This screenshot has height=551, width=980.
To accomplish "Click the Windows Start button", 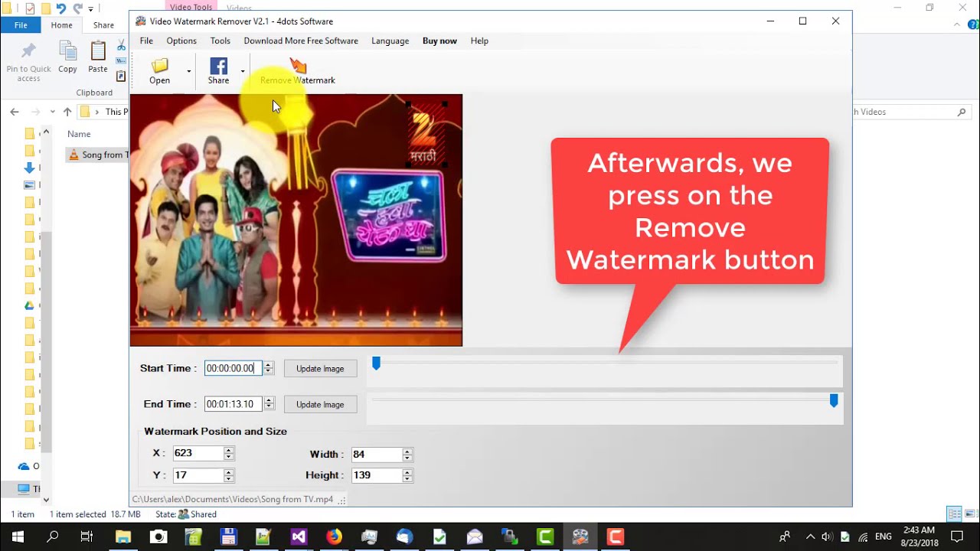I will 17,536.
